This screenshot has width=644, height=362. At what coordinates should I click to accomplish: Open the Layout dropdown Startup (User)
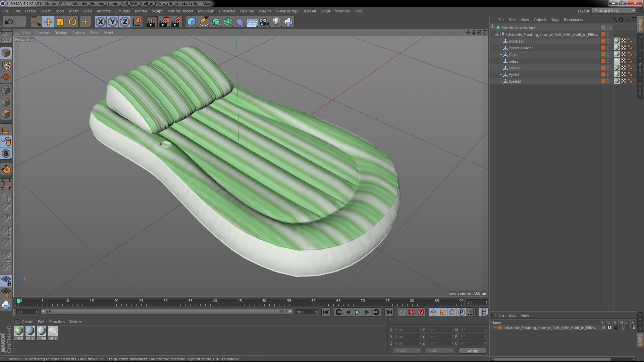coord(614,11)
